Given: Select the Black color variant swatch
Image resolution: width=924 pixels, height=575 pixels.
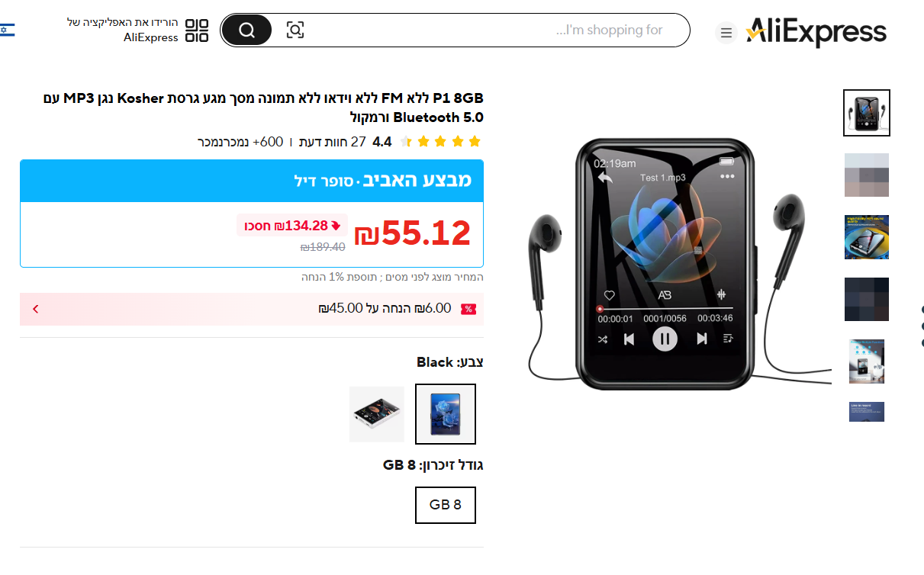Looking at the screenshot, I should pyautogui.click(x=446, y=414).
